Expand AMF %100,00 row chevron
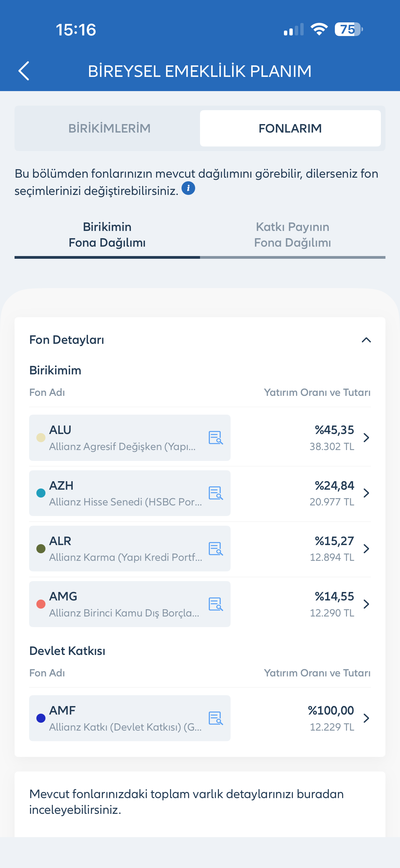 (x=366, y=718)
